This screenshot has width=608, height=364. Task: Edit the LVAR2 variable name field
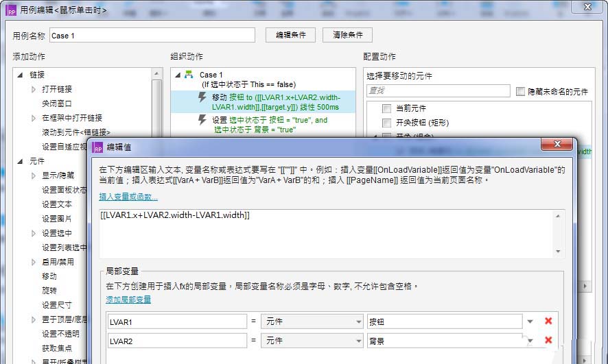177,341
